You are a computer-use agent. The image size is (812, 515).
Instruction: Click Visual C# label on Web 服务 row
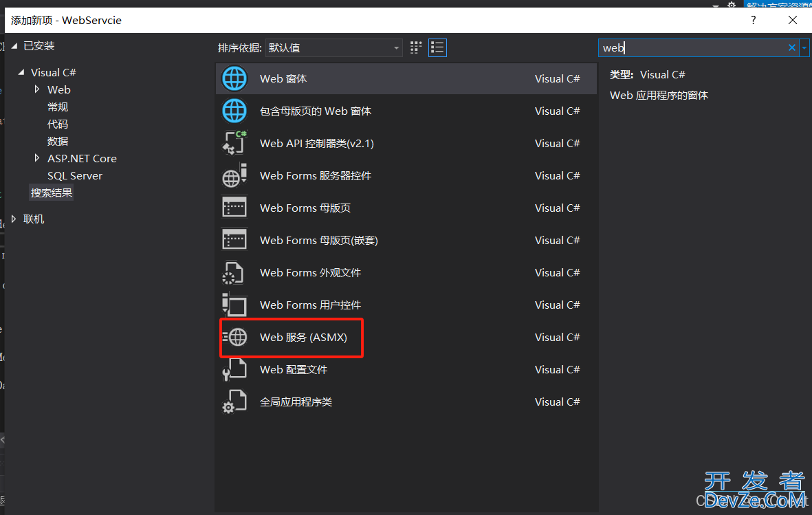pos(557,338)
